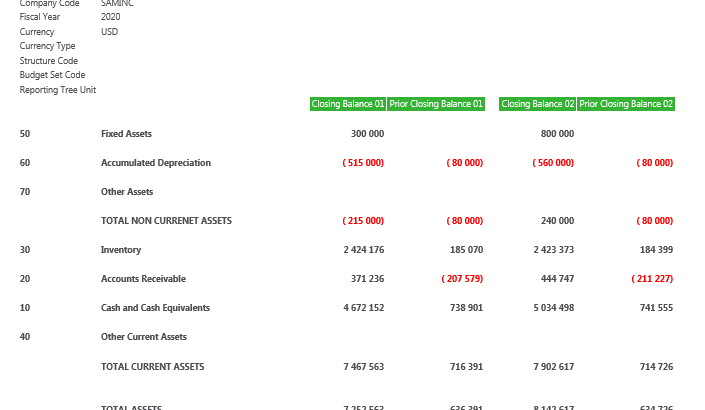Click row code 70 beside Other Assets
Image resolution: width=705 pixels, height=410 pixels.
(25, 192)
